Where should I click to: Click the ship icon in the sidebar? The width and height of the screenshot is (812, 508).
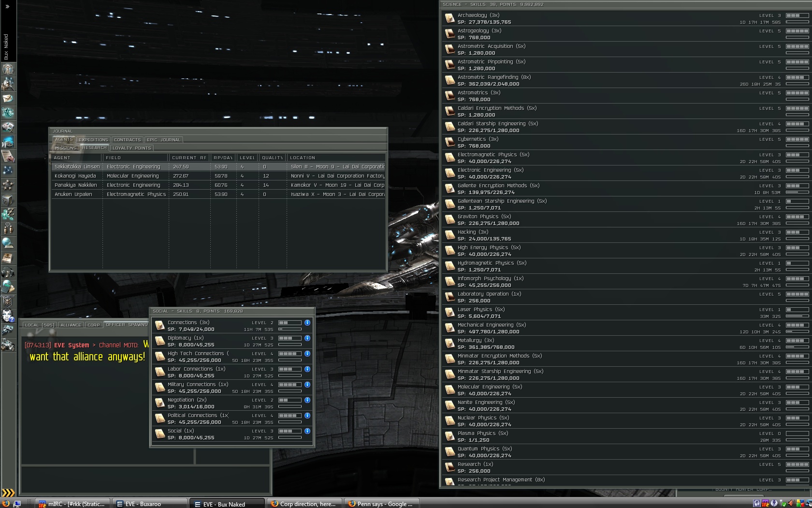(8, 330)
